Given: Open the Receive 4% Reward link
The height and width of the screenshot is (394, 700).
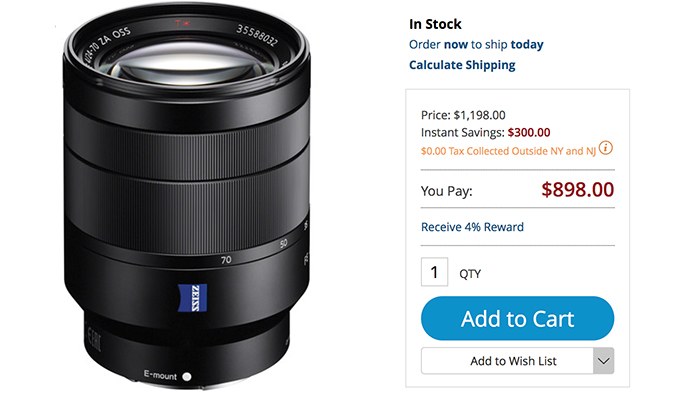Looking at the screenshot, I should (x=472, y=227).
